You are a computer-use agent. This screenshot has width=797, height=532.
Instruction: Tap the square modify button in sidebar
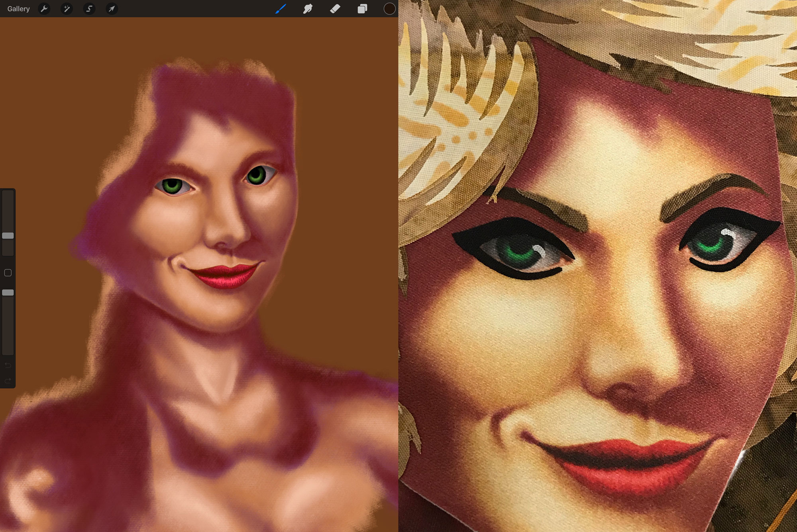[x=8, y=273]
